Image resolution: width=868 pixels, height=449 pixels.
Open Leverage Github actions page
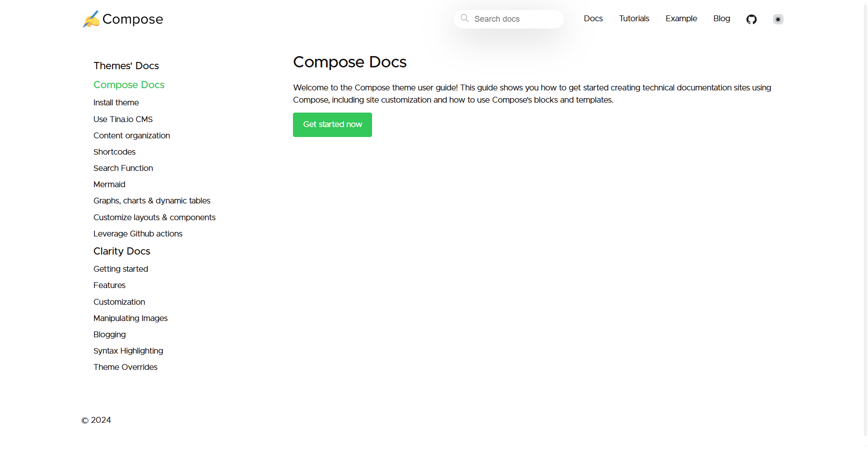click(138, 234)
